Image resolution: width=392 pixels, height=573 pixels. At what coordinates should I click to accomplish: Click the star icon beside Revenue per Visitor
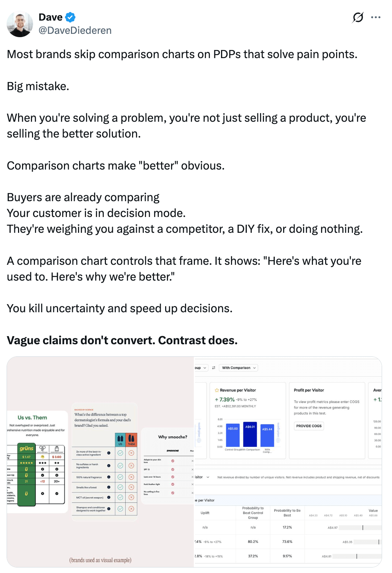217,390
